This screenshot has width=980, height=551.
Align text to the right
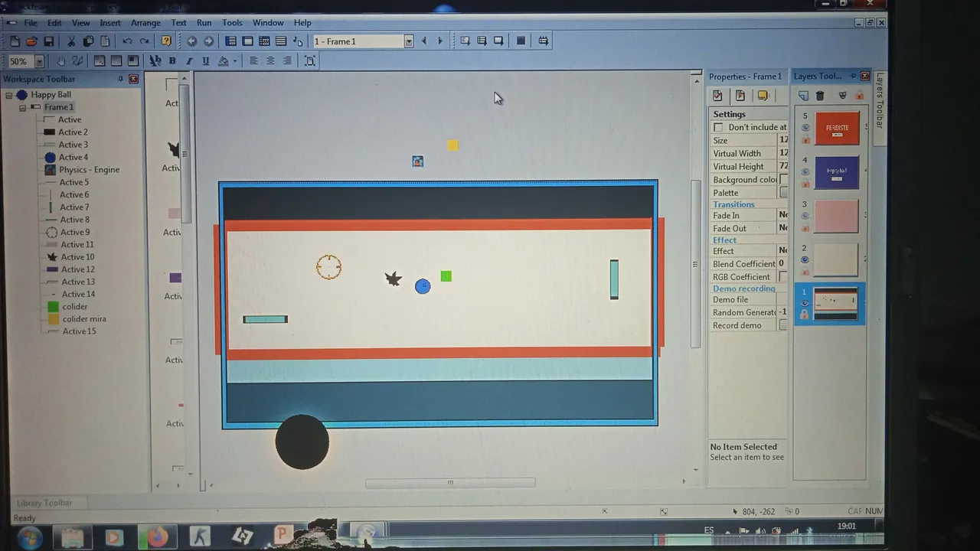(287, 61)
